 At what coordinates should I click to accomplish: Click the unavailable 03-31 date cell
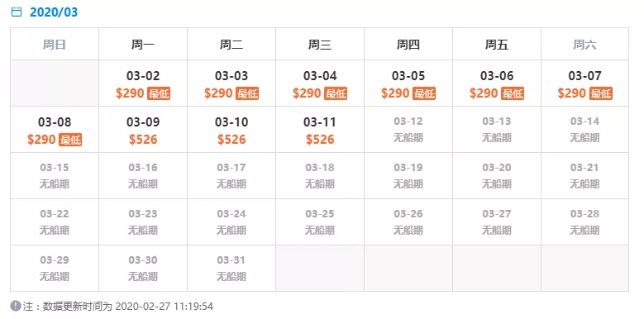click(231, 269)
